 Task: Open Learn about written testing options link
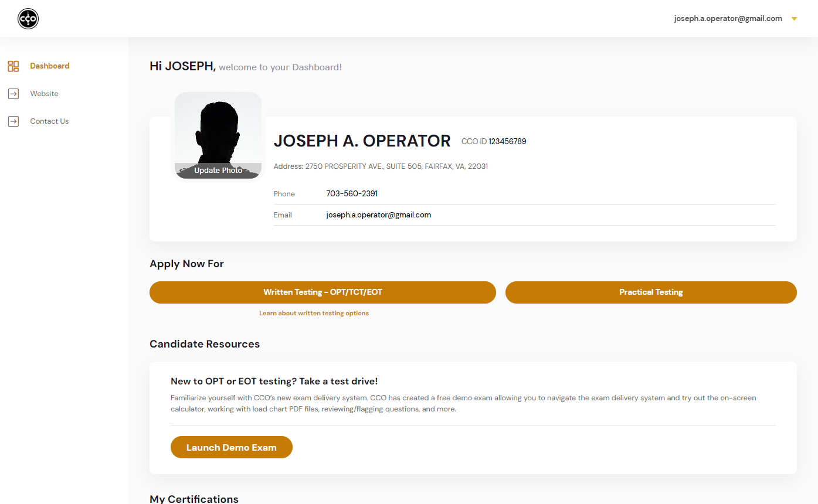(x=314, y=314)
